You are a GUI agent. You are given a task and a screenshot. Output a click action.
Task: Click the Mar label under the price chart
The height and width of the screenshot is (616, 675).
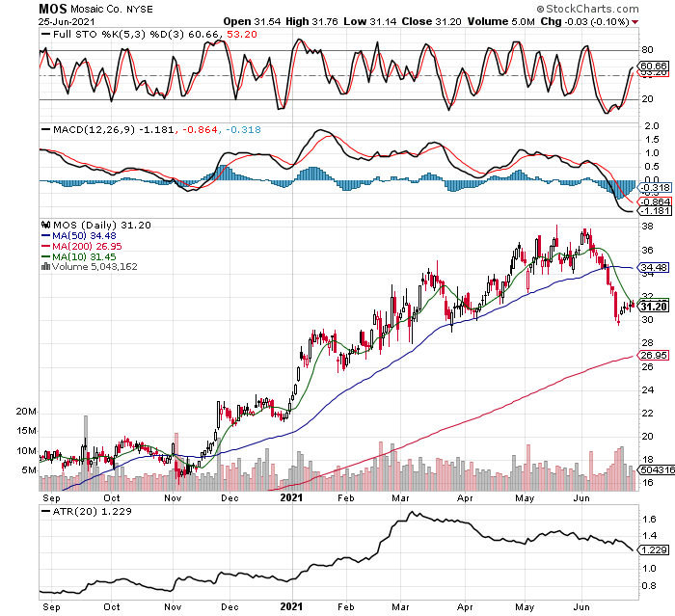click(400, 498)
